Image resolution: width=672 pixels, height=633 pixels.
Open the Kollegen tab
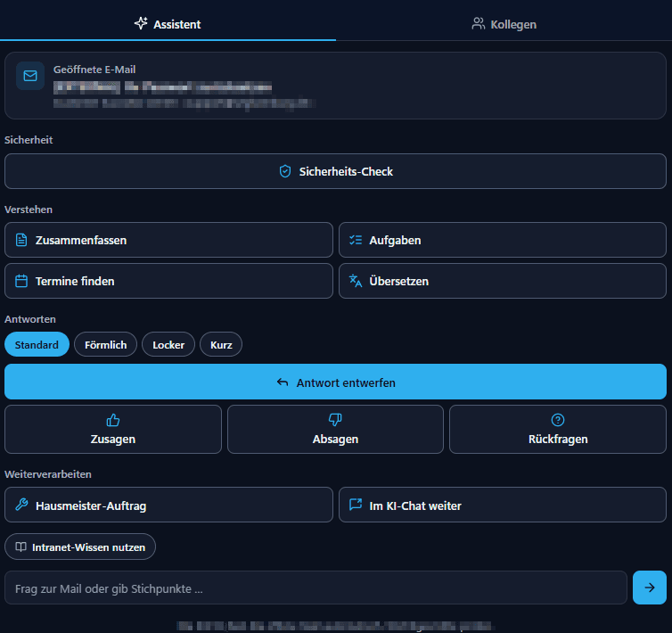click(x=504, y=24)
